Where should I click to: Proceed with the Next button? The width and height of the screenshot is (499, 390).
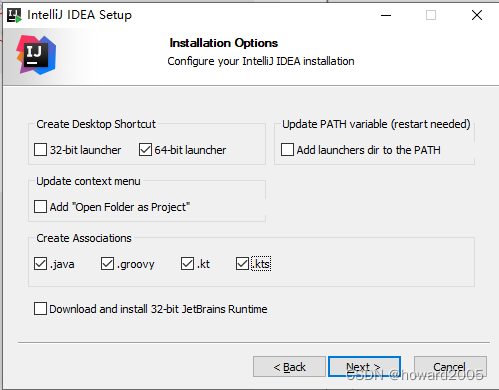pos(364,367)
